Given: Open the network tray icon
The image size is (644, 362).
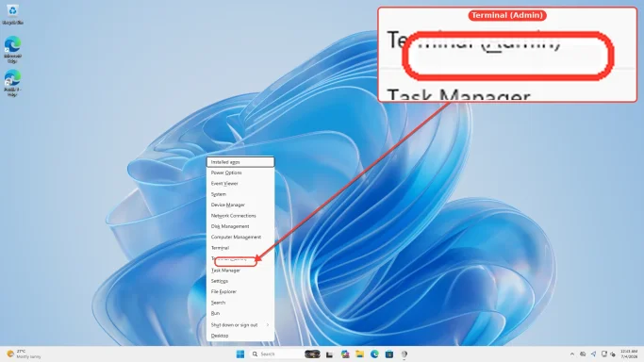Looking at the screenshot, I should click(x=603, y=354).
